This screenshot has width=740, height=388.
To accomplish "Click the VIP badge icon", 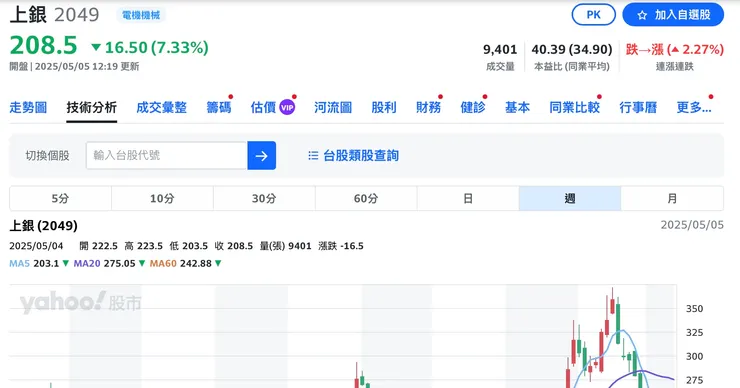I will pos(287,108).
